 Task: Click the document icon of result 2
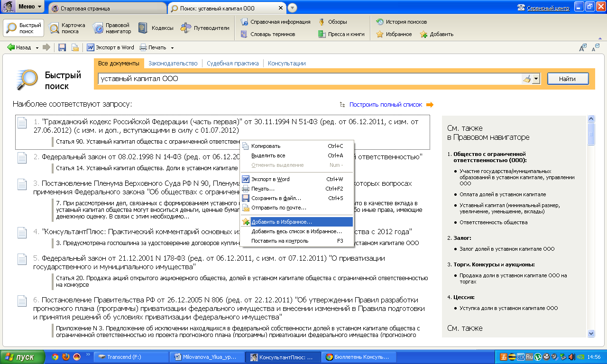click(x=22, y=159)
